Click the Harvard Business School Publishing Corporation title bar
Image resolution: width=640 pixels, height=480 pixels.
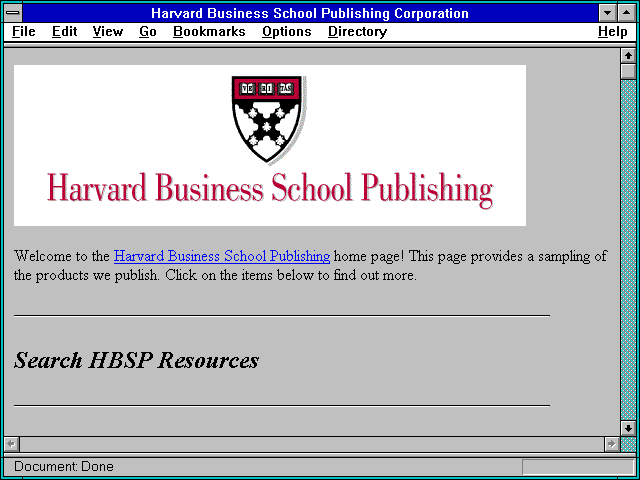(x=310, y=13)
